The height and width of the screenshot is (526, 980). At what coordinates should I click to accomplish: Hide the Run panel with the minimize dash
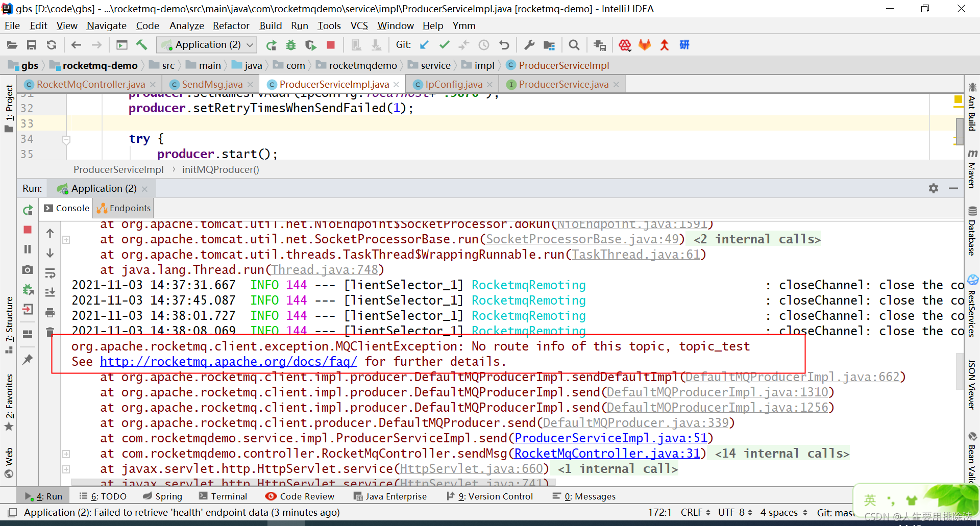(x=953, y=188)
